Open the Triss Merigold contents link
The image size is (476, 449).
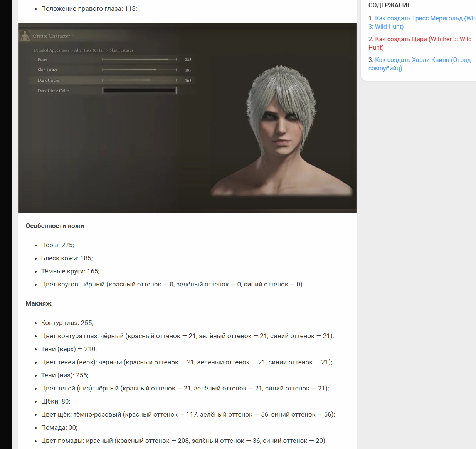coord(422,22)
